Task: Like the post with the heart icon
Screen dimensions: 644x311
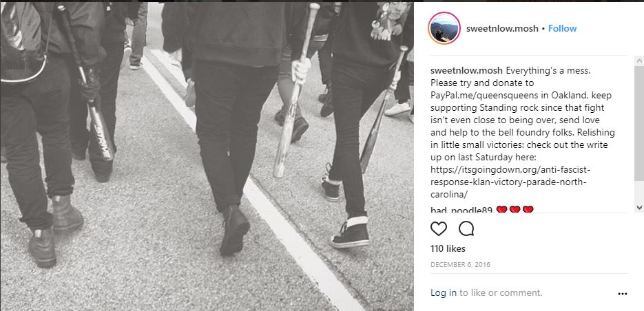Action: pos(438,228)
